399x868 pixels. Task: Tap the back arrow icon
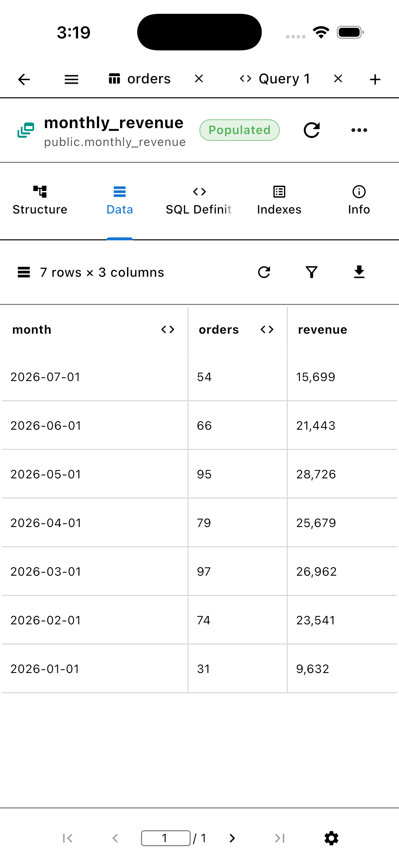coord(24,79)
